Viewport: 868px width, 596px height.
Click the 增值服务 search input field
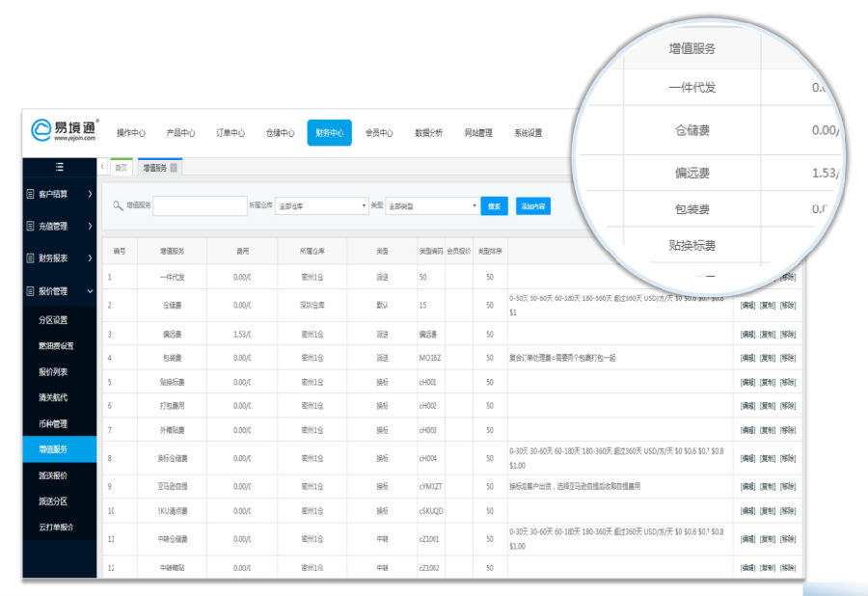coord(200,205)
